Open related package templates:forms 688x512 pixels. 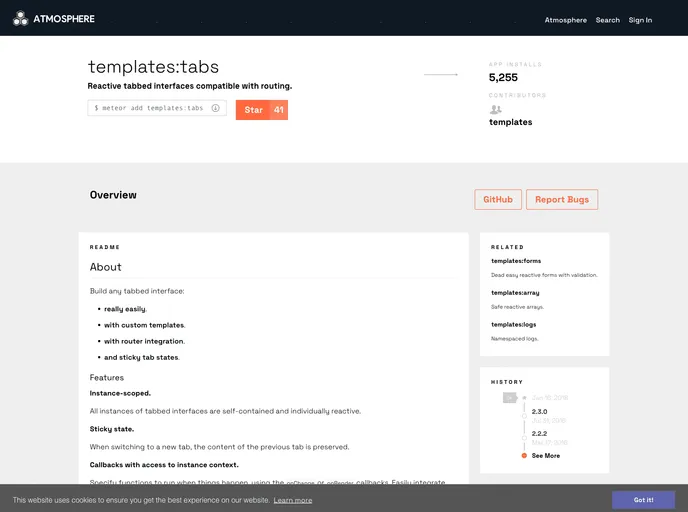(515, 261)
